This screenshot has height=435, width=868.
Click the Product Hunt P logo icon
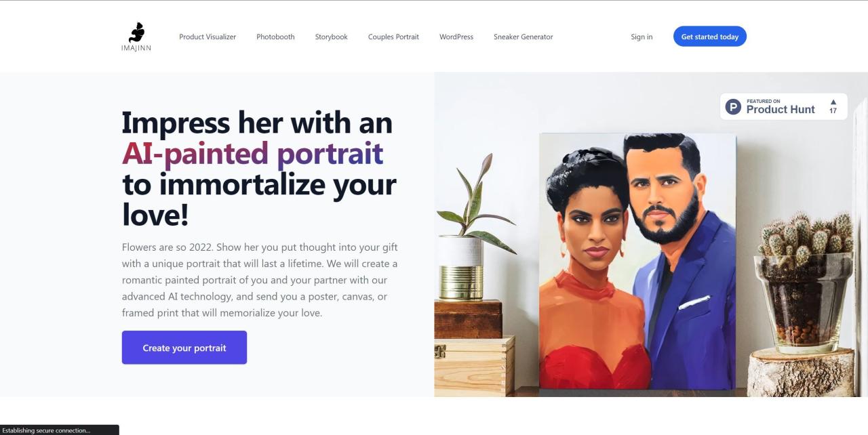(x=733, y=106)
